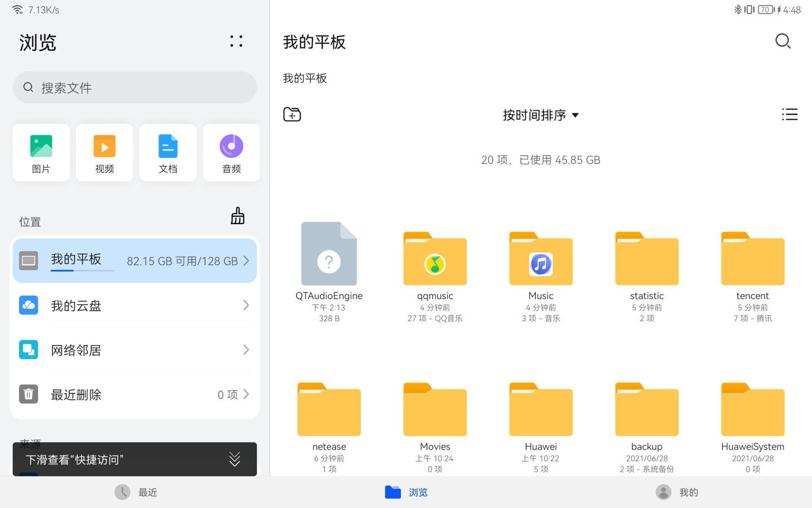Switch to the 我的 tab
This screenshot has height=508, width=812.
pyautogui.click(x=677, y=492)
